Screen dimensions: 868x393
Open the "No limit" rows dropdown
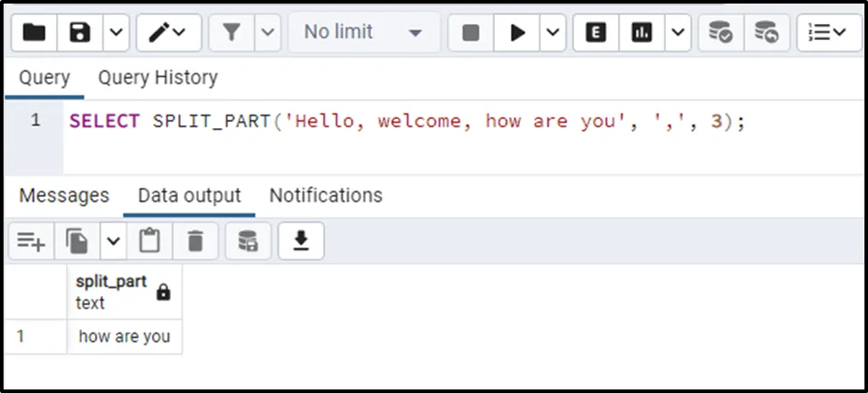(x=363, y=33)
